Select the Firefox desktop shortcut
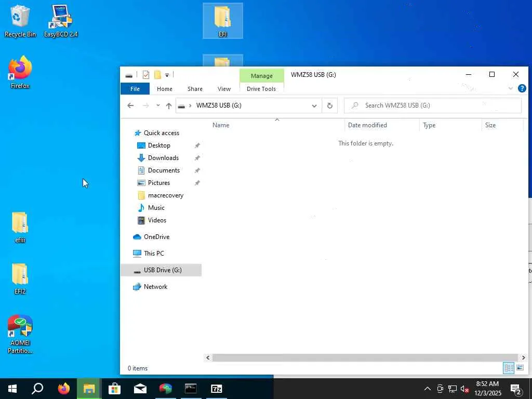The image size is (532, 399). pos(20,72)
